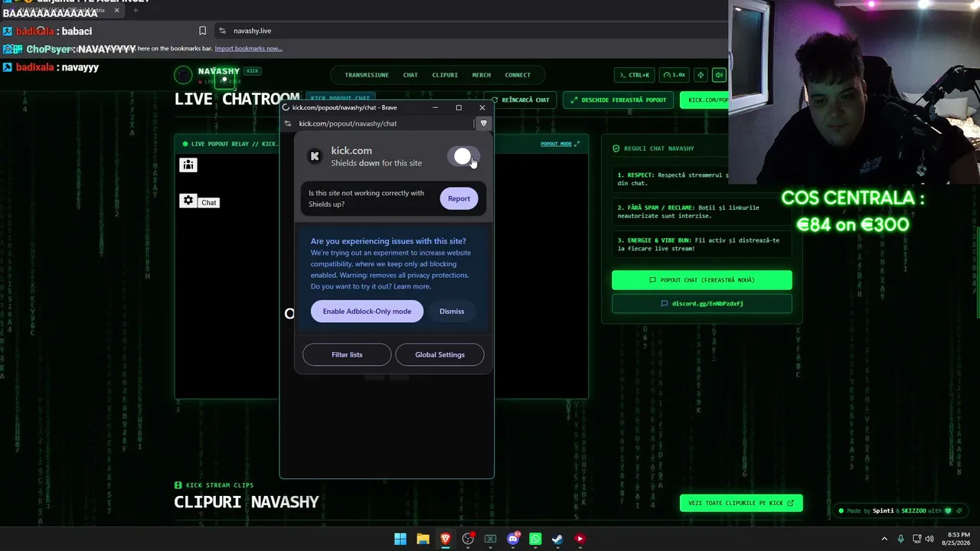Click the popout window address bar URL
Viewport: 980px width, 551px height.
point(348,123)
